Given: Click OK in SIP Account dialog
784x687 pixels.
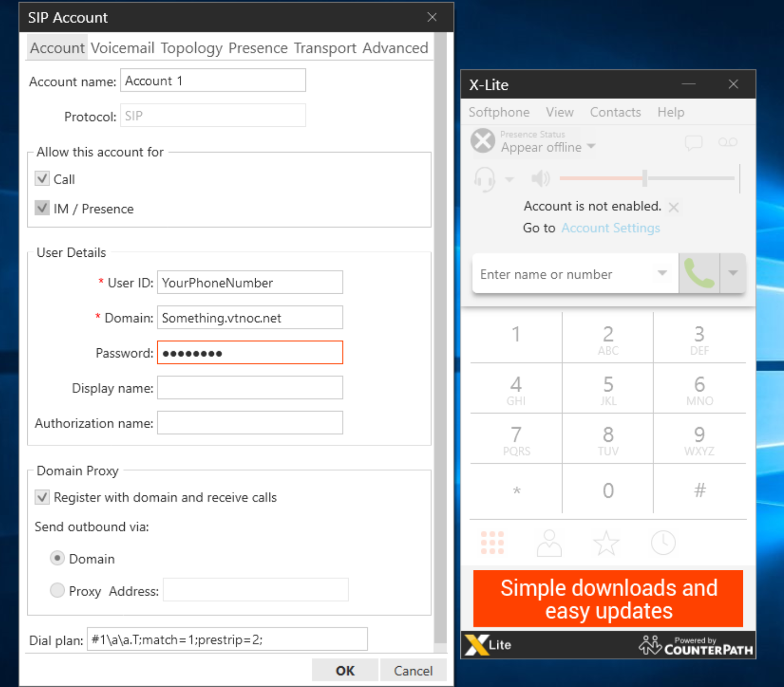Looking at the screenshot, I should 345,670.
